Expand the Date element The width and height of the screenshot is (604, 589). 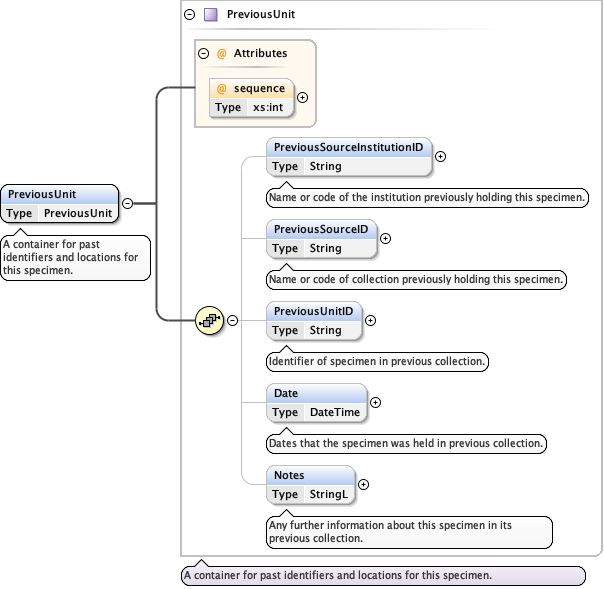click(376, 402)
